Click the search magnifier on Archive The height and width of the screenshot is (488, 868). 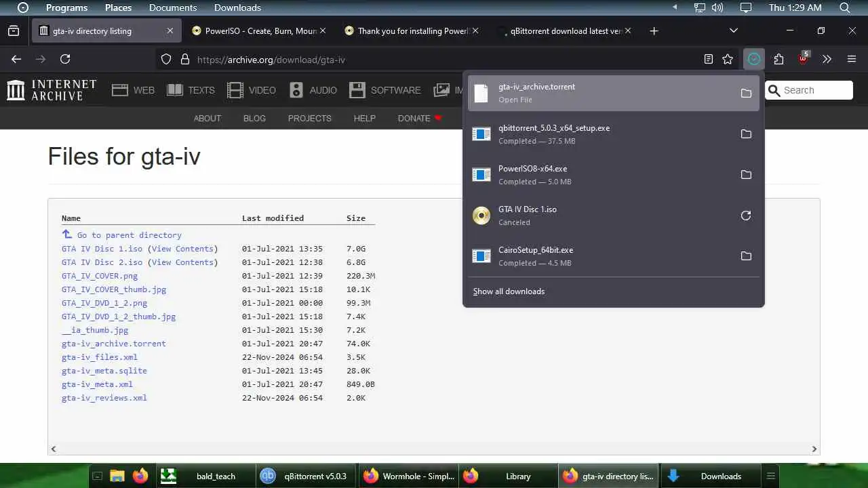[774, 90]
